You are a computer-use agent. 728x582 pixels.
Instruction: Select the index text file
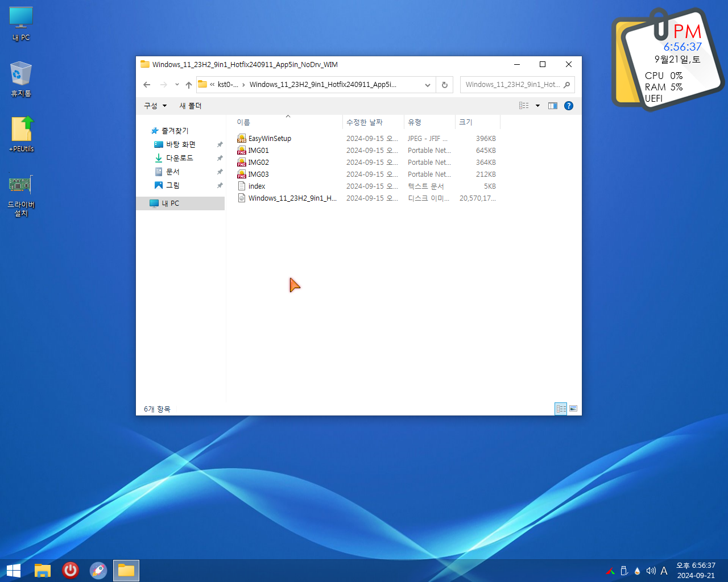point(366,186)
